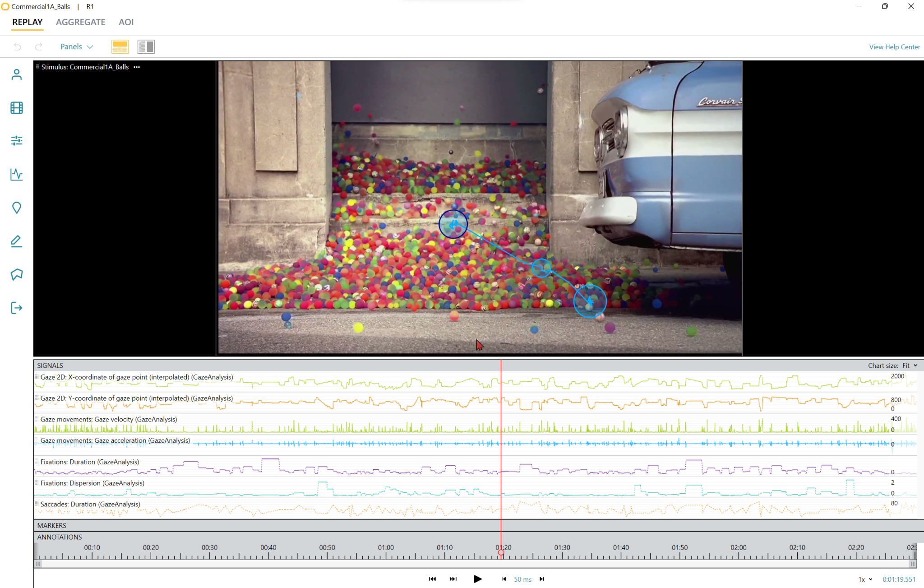924x588 pixels.
Task: Select the pencil annotation sidebar icon
Action: pos(17,241)
